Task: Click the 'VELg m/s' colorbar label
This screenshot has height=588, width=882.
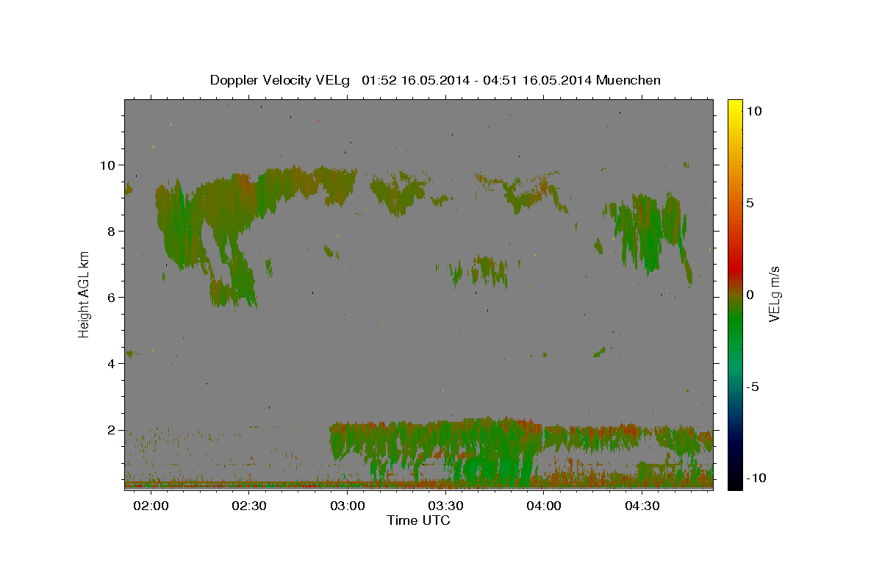Action: 775,293
